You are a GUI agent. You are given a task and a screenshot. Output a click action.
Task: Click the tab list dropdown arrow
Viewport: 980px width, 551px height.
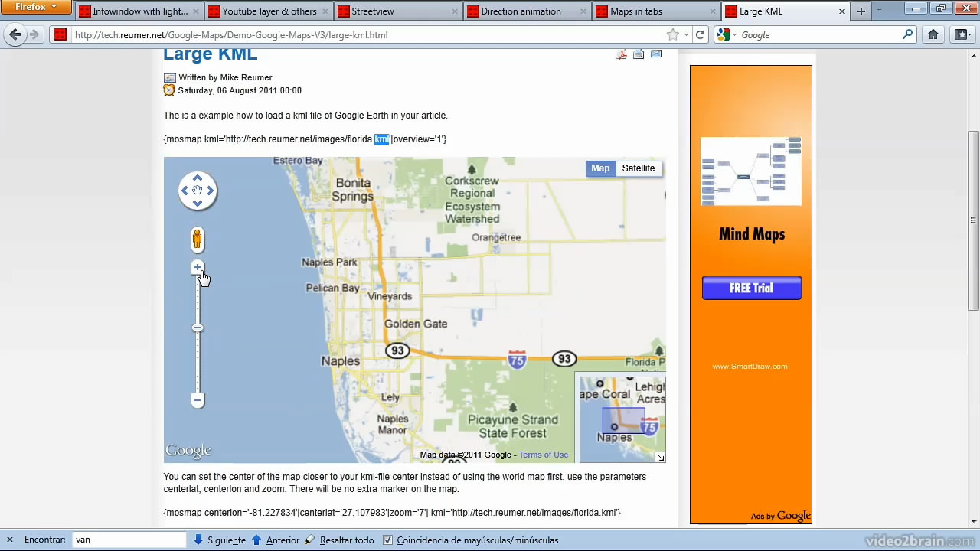(x=880, y=11)
